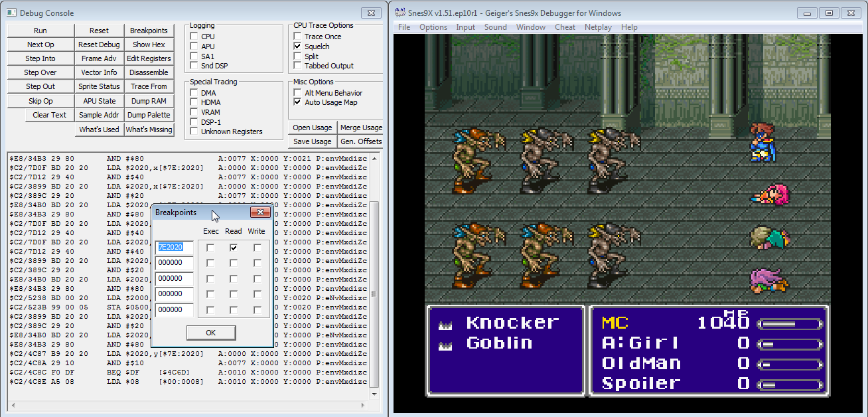Disable Auto Usage Map
This screenshot has width=868, height=417.
(298, 102)
